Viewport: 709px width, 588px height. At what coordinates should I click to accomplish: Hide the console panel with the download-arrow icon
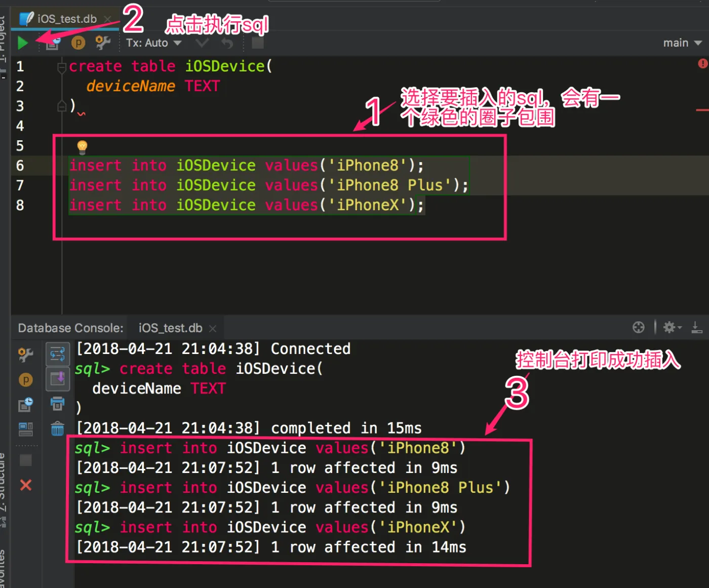[697, 327]
